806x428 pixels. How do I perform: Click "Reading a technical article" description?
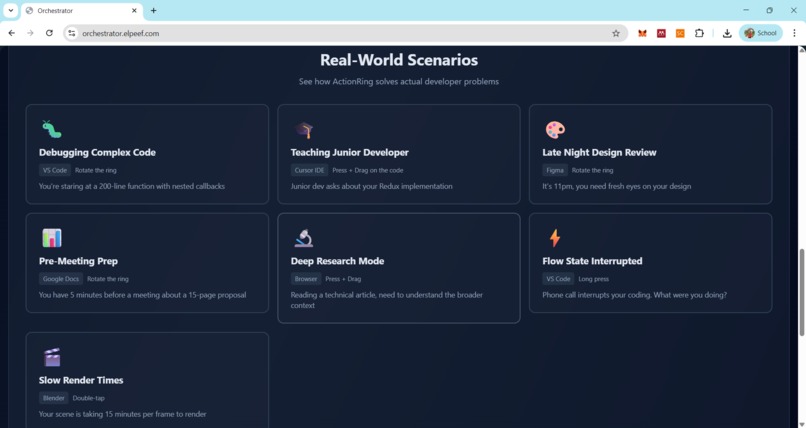tap(387, 300)
